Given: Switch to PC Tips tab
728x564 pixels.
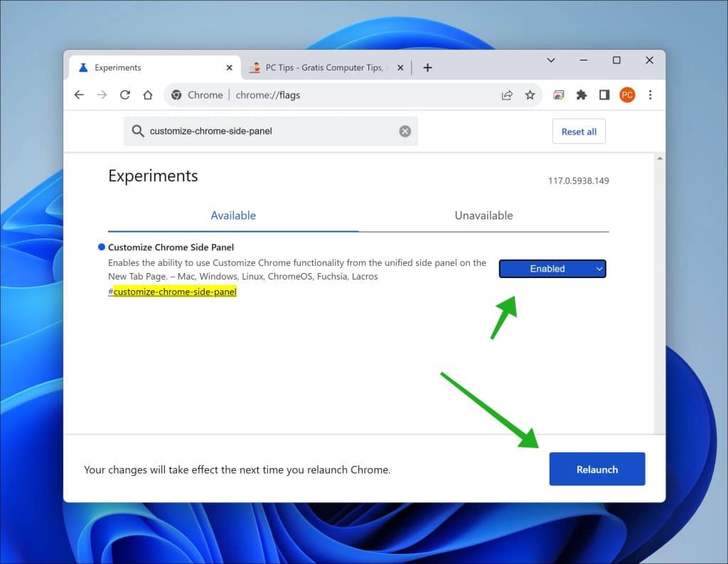Looking at the screenshot, I should [x=326, y=68].
